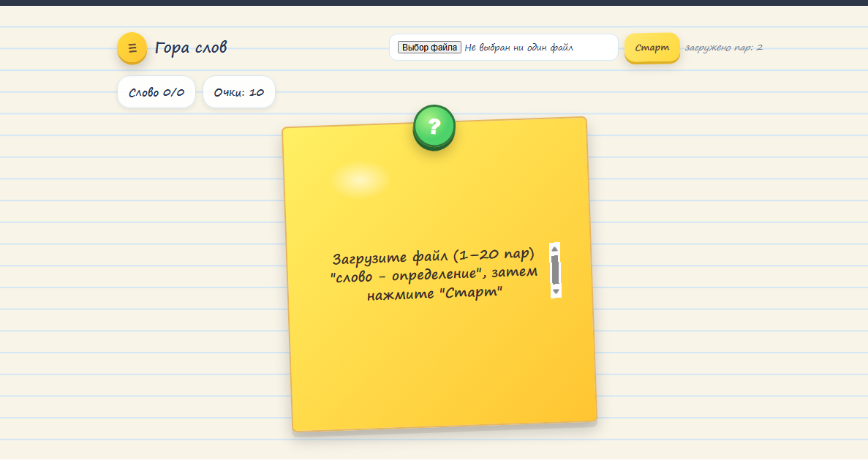This screenshot has width=868, height=474.
Task: Click the white strip below the lined paper
Action: click(434, 466)
